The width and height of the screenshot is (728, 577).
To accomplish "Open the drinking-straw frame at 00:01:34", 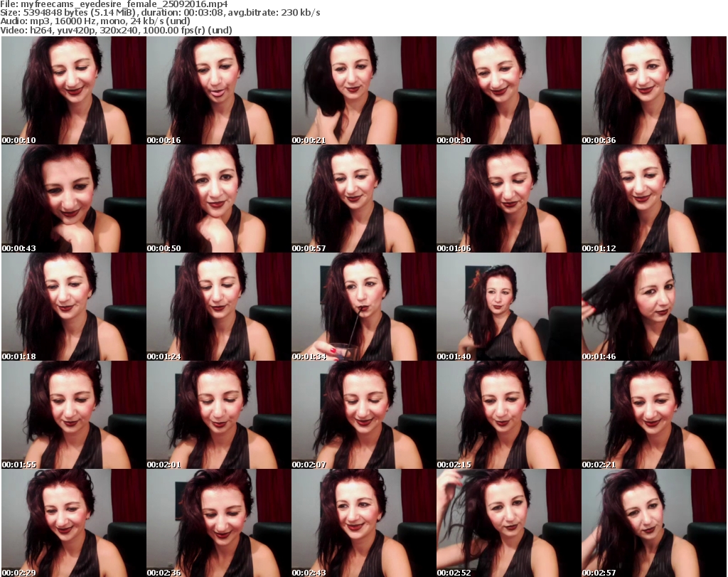I will coord(363,307).
